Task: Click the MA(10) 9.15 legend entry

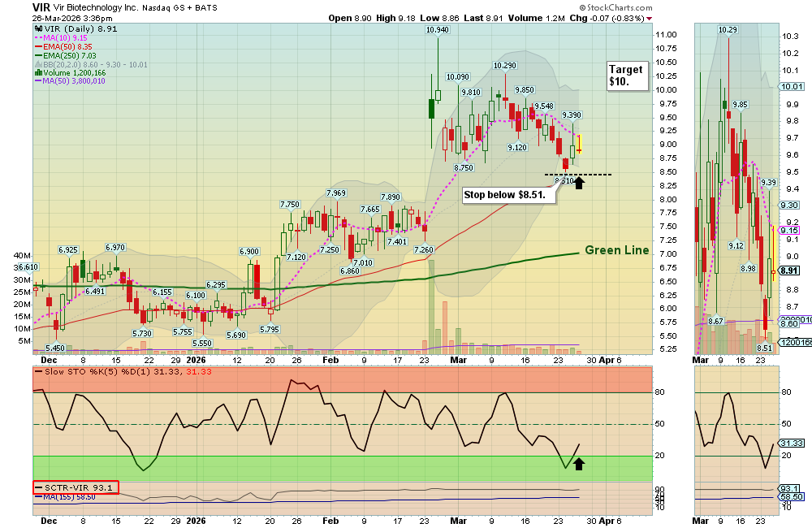Action: [61, 38]
